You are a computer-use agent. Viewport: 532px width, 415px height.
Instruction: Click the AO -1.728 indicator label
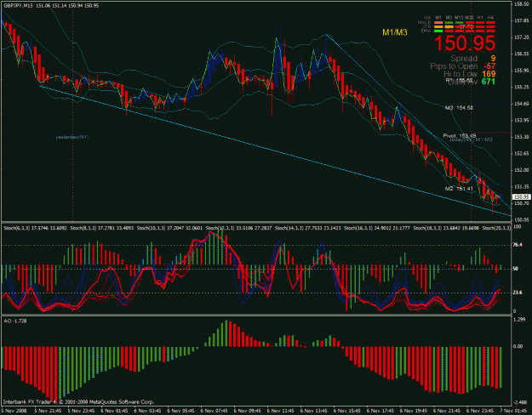(15, 321)
